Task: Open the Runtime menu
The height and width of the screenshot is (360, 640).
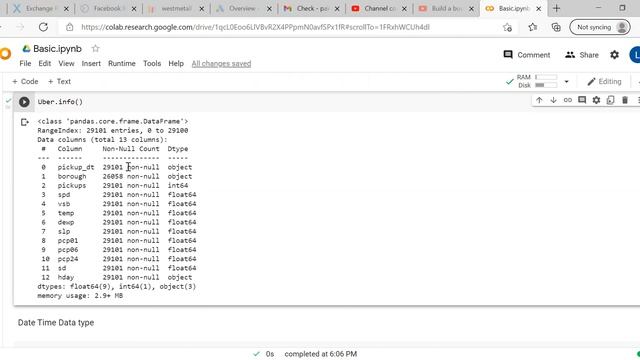Action: point(122,64)
